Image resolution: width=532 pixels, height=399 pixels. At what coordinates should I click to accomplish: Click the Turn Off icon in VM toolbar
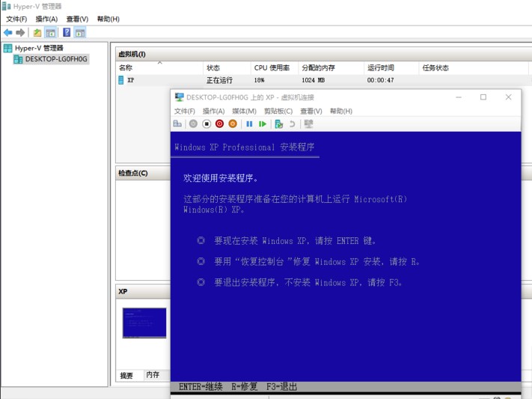pos(207,124)
